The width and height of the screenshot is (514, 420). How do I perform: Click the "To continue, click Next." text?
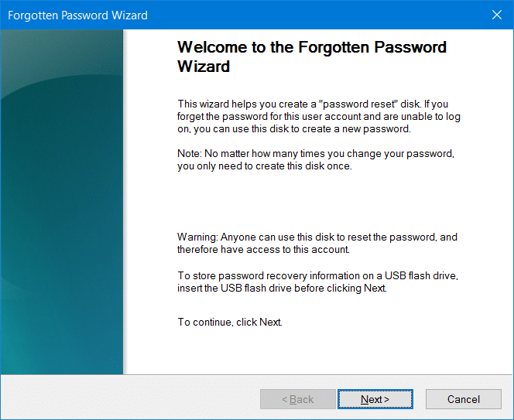[x=230, y=322]
